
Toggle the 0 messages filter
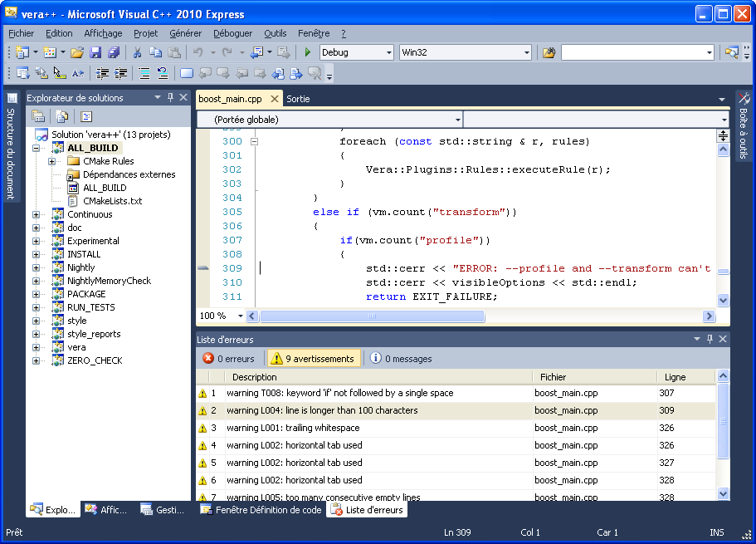pyautogui.click(x=400, y=359)
